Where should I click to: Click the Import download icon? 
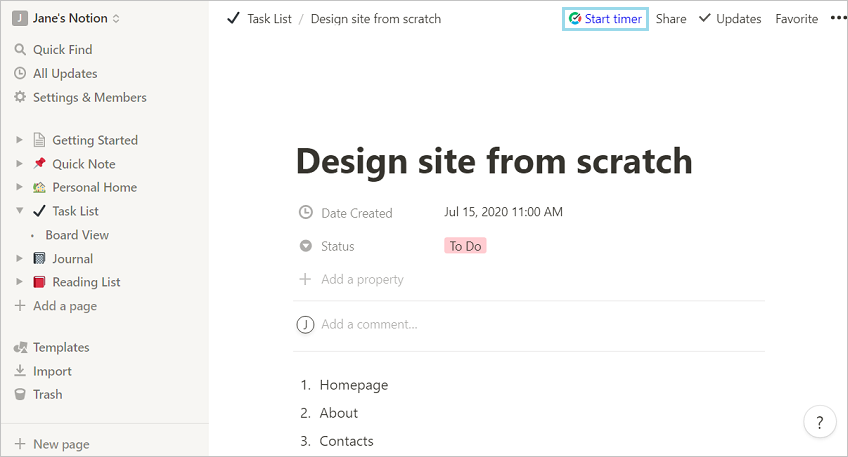pos(20,371)
